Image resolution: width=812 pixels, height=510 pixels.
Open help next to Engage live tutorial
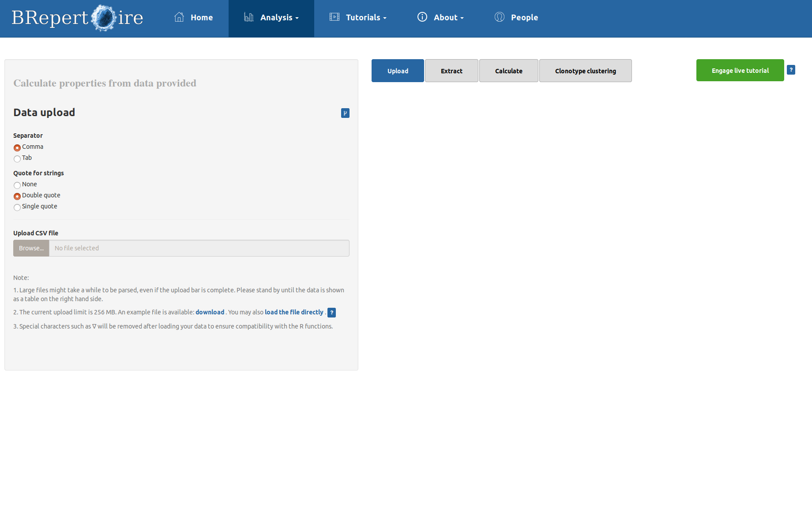pos(791,70)
